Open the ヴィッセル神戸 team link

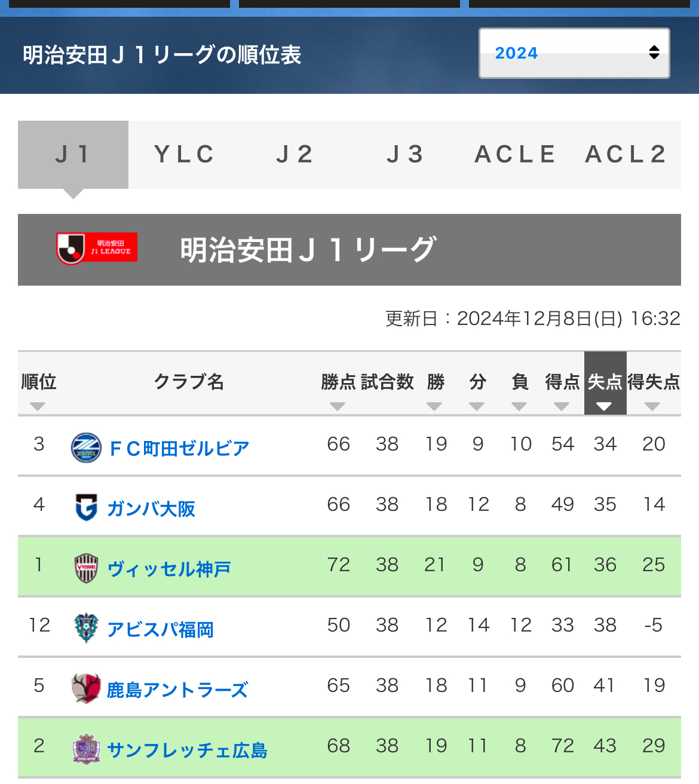tap(169, 569)
